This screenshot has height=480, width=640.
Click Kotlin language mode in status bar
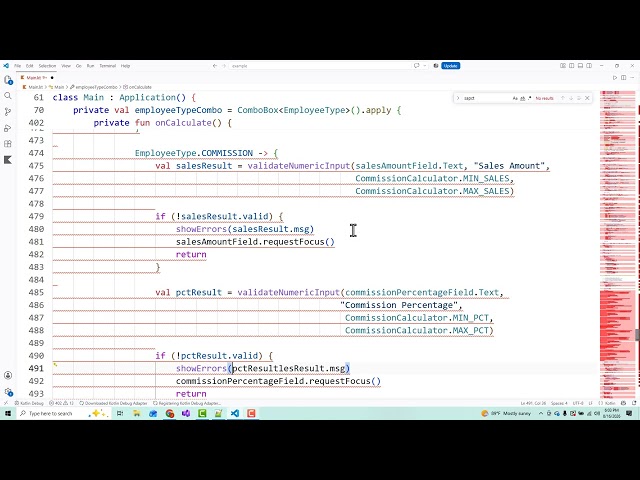click(610, 403)
